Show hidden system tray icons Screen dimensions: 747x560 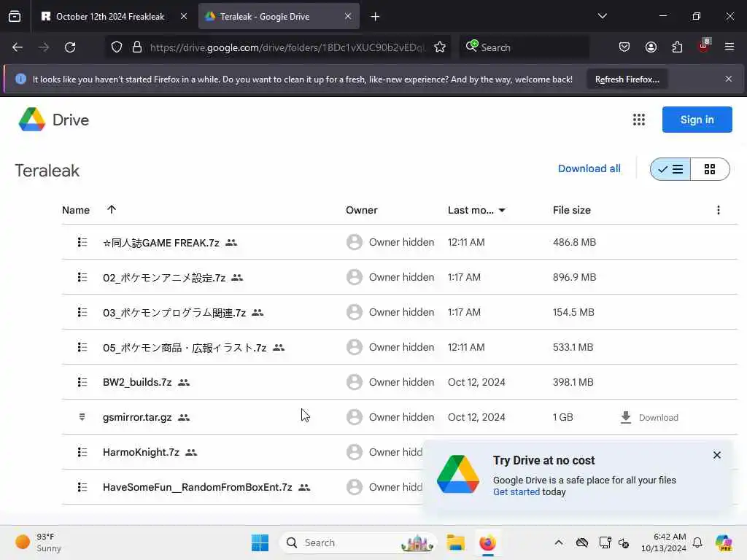click(559, 542)
